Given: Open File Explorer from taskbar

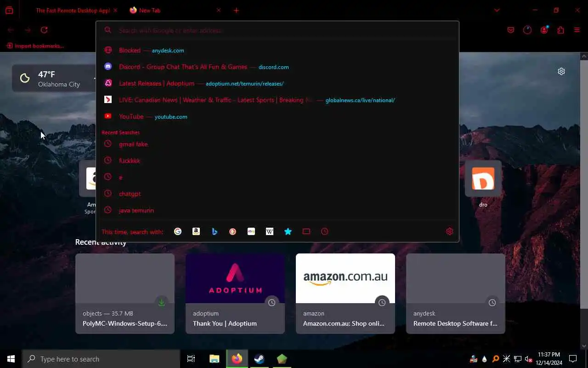Looking at the screenshot, I should click(215, 359).
